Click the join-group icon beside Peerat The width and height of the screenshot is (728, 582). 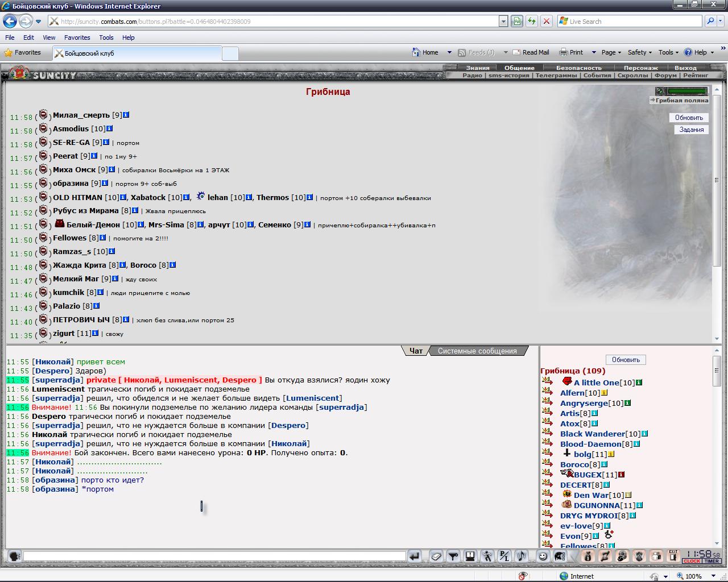(43, 155)
